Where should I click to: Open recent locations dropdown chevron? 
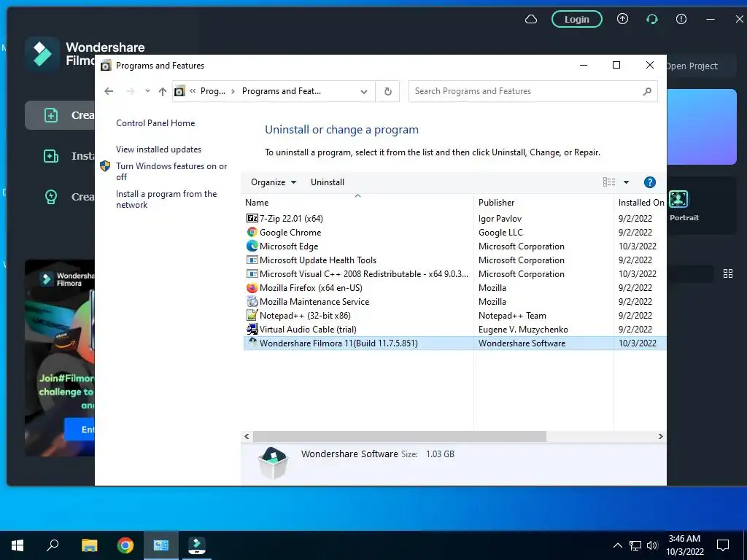(x=147, y=91)
